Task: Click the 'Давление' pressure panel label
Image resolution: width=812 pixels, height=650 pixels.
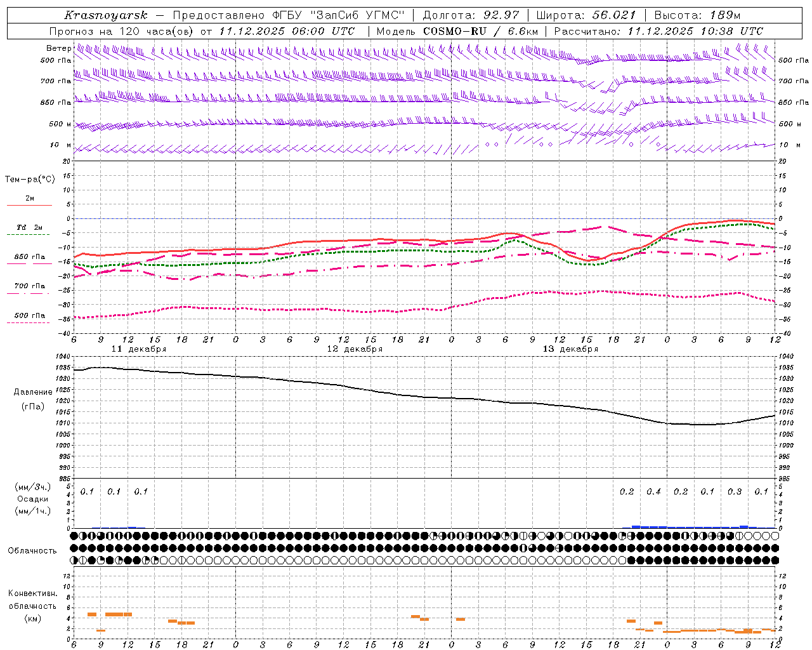Action: coord(33,392)
